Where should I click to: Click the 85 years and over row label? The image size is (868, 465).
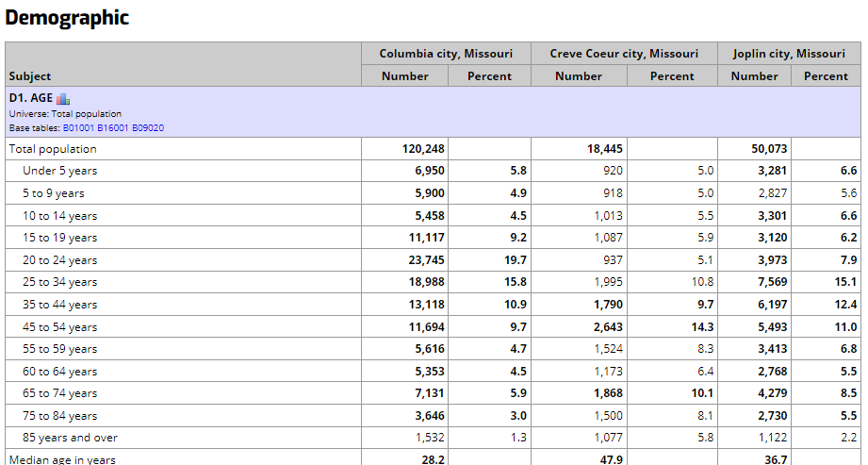70,438
